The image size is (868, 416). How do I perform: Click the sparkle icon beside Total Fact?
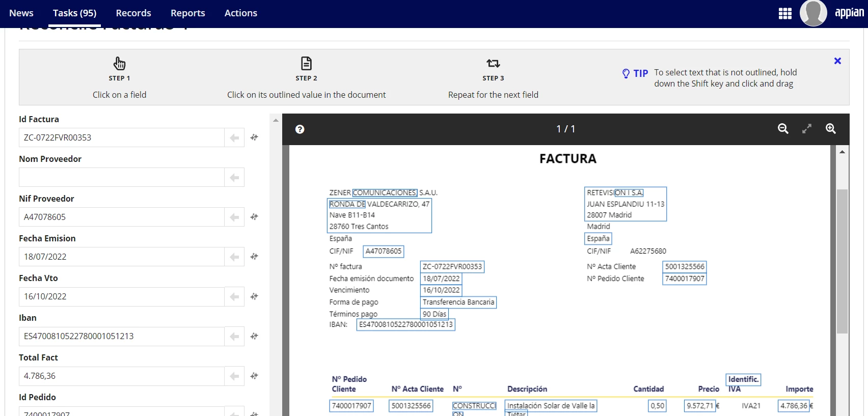pyautogui.click(x=254, y=376)
